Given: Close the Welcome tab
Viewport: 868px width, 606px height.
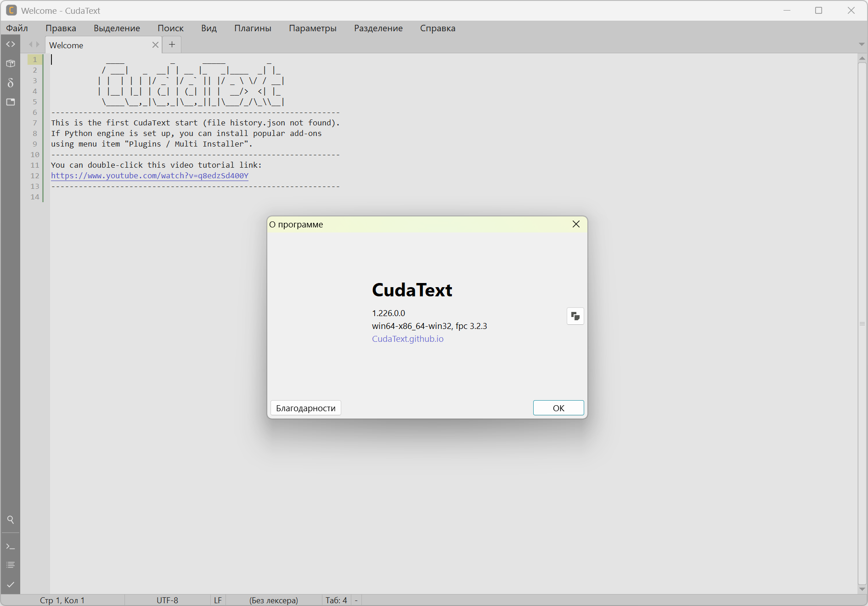Looking at the screenshot, I should 155,45.
